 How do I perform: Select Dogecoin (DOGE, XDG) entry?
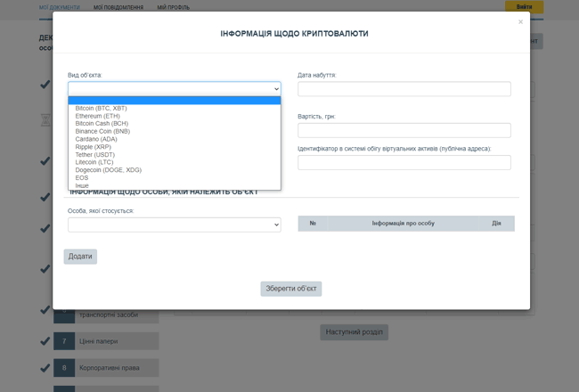pyautogui.click(x=108, y=170)
